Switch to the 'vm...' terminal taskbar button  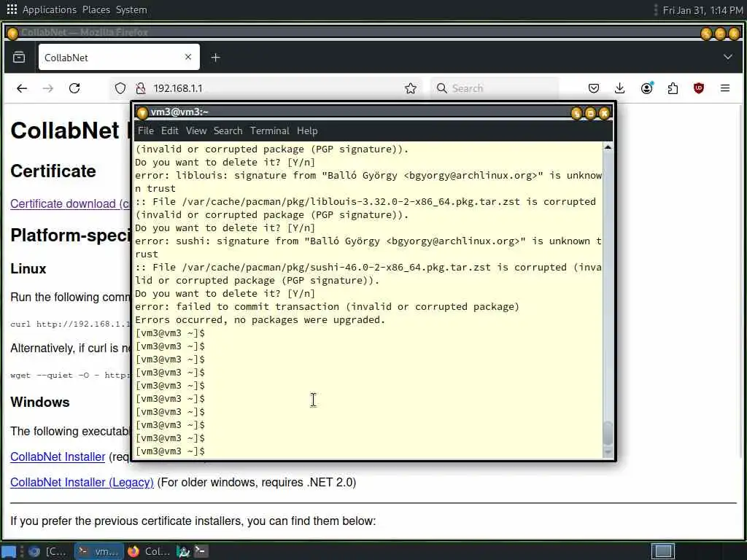[99, 551]
